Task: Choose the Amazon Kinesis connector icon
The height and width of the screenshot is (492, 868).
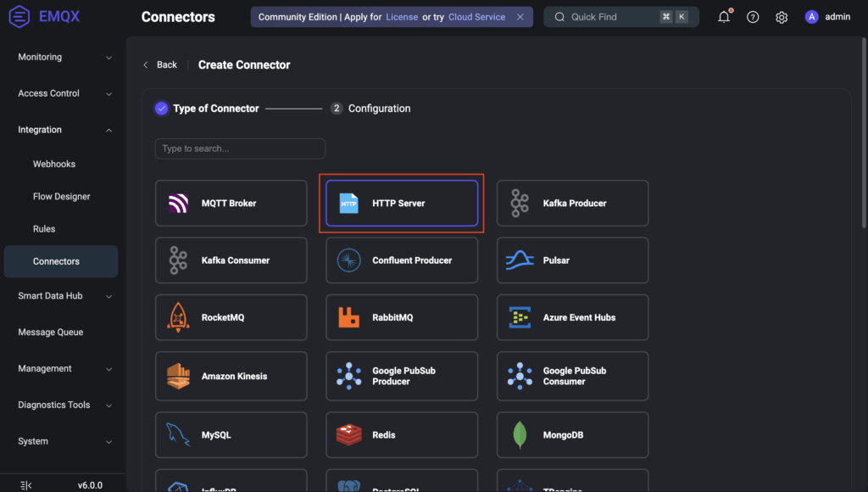Action: pos(178,376)
